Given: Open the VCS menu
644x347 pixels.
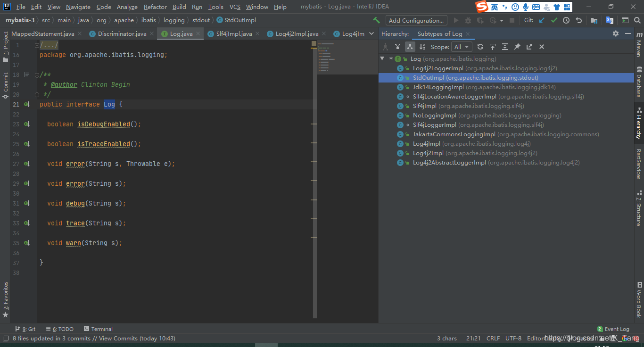Looking at the screenshot, I should (235, 7).
